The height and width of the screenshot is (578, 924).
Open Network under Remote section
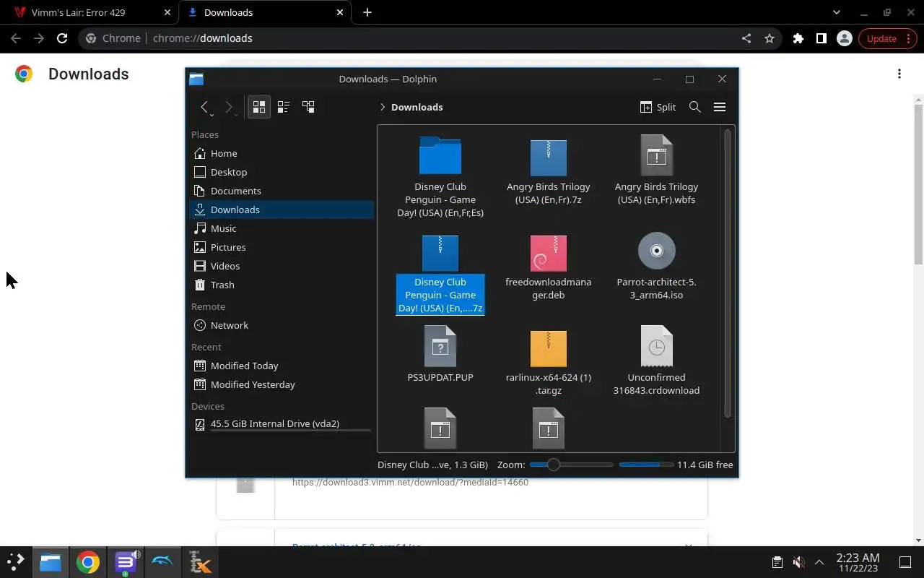[282, 325]
